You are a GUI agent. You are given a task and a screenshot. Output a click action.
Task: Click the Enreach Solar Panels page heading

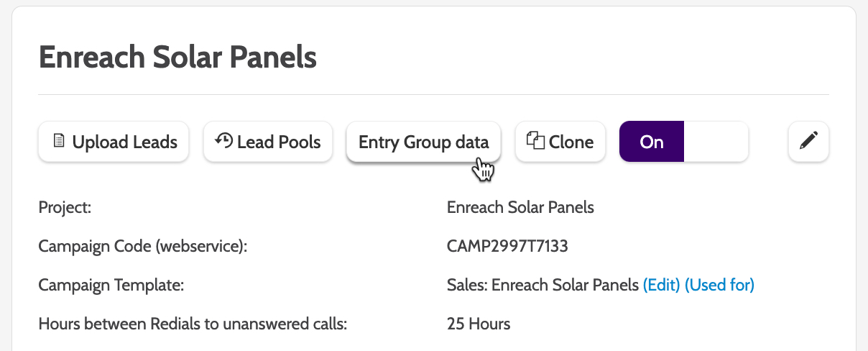point(177,57)
